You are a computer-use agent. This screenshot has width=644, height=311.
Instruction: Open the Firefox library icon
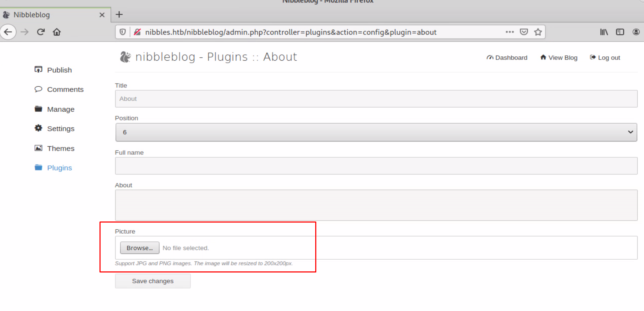coord(604,32)
